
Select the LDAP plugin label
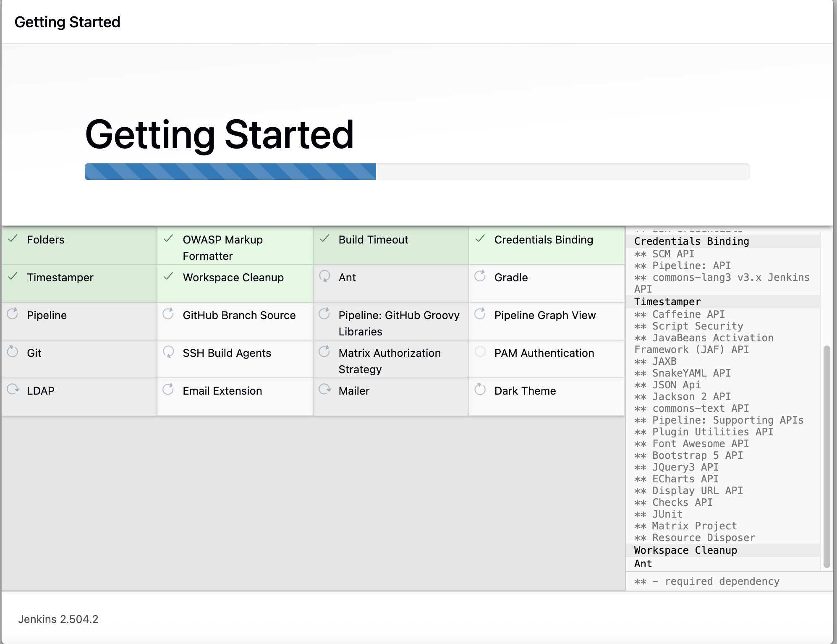pyautogui.click(x=41, y=391)
